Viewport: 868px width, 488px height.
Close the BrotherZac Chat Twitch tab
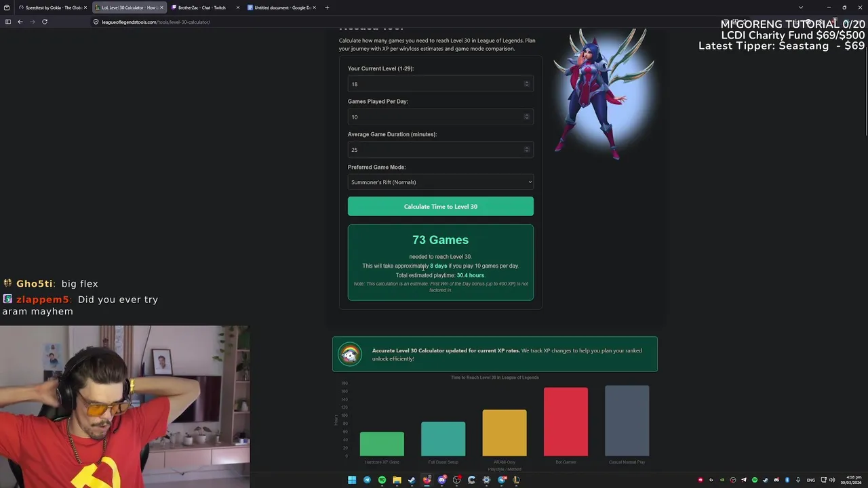coord(238,7)
